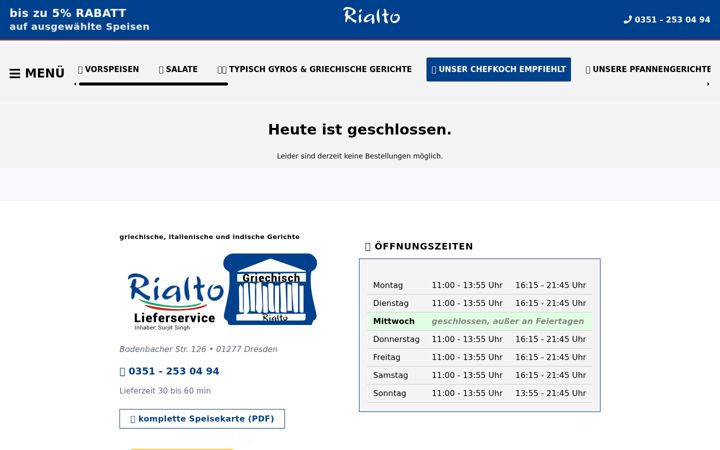Image resolution: width=720 pixels, height=450 pixels.
Task: Click Montag's 11:00 - 13:55 Uhr time
Action: coord(467,285)
